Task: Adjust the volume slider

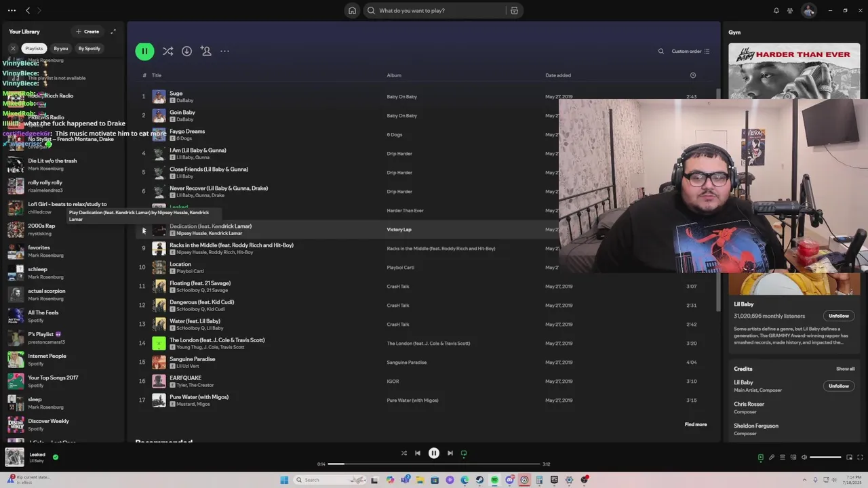Action: 825,457
